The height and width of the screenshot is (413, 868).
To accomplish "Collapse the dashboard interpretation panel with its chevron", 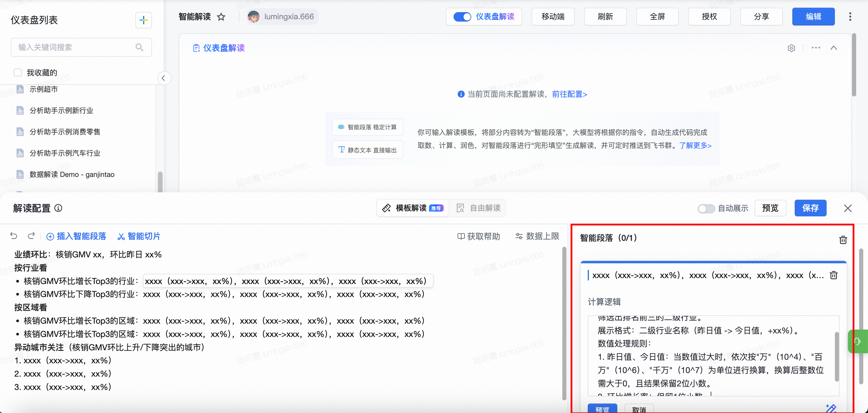I will pos(833,48).
